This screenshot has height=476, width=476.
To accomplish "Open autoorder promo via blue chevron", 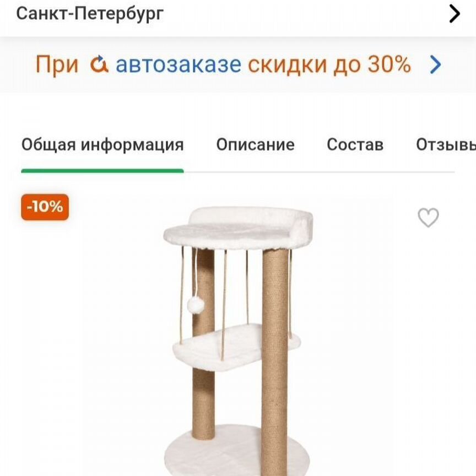I will [x=435, y=64].
